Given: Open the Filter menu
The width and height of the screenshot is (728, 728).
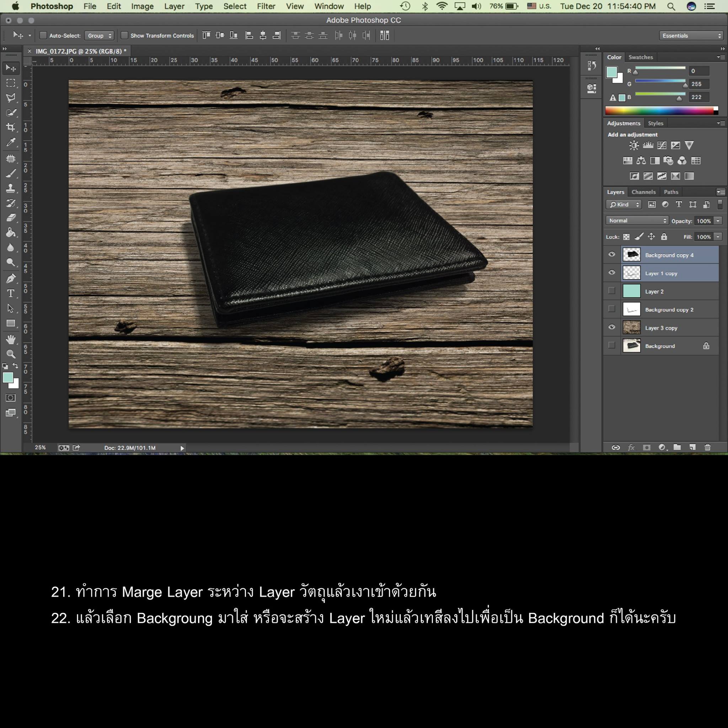Looking at the screenshot, I should 266,6.
